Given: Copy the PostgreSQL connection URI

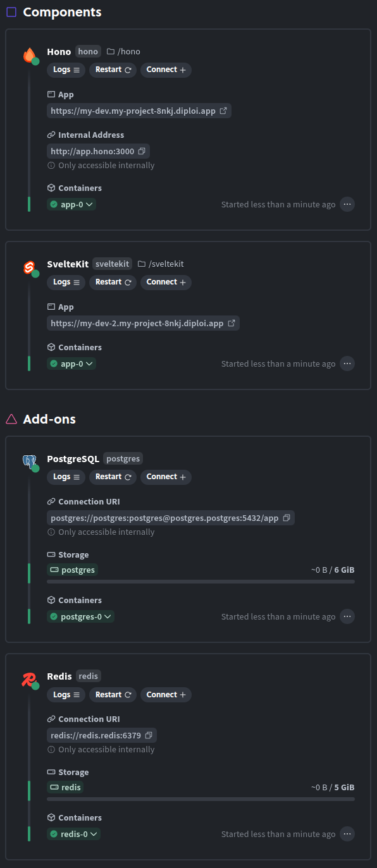Looking at the screenshot, I should click(287, 517).
